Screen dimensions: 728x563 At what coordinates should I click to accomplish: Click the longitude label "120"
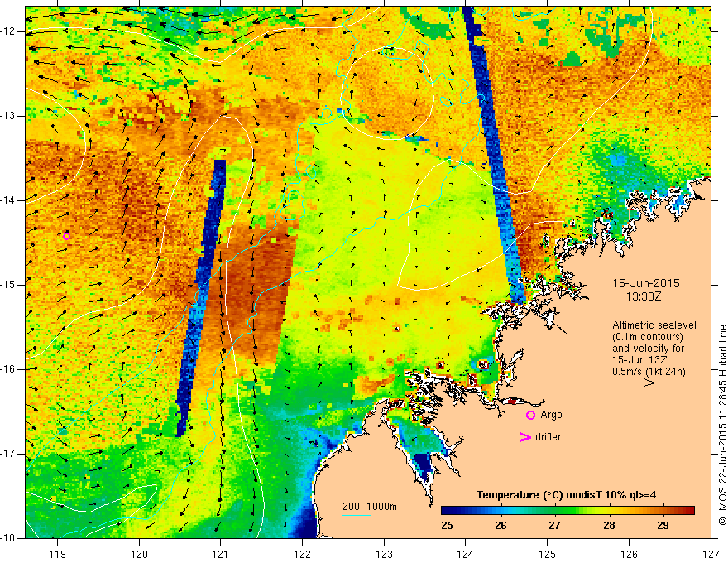[139, 554]
